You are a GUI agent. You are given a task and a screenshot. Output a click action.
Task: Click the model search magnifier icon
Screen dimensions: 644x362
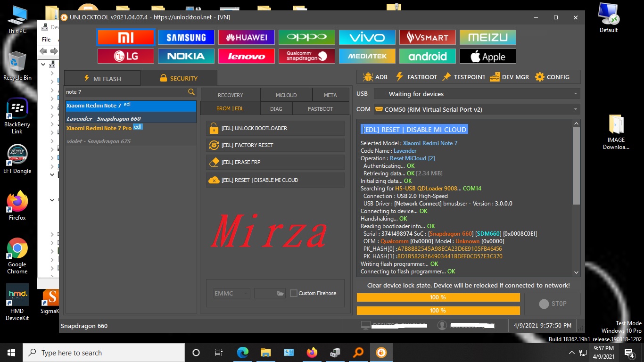191,92
